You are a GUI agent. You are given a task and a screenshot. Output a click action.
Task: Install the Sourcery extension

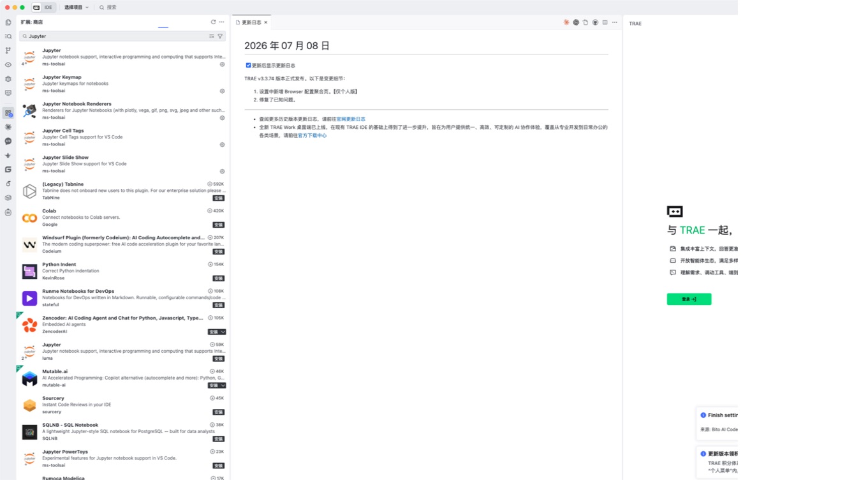[219, 413]
